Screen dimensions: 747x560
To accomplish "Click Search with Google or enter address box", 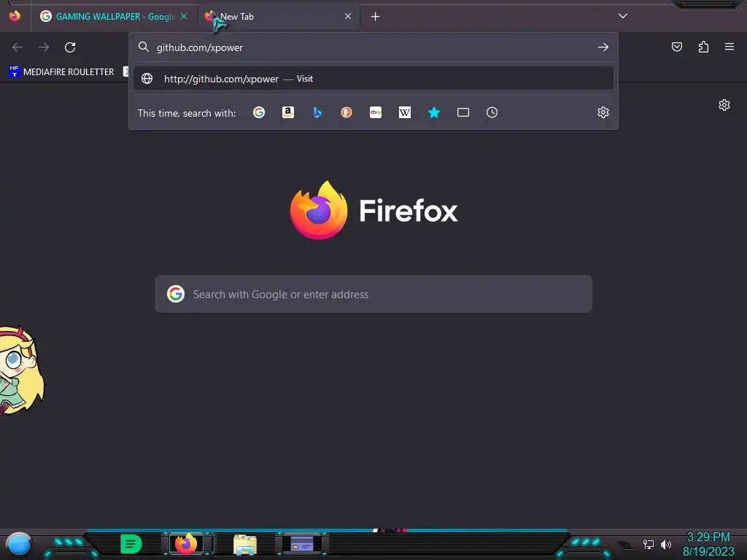I will click(373, 294).
